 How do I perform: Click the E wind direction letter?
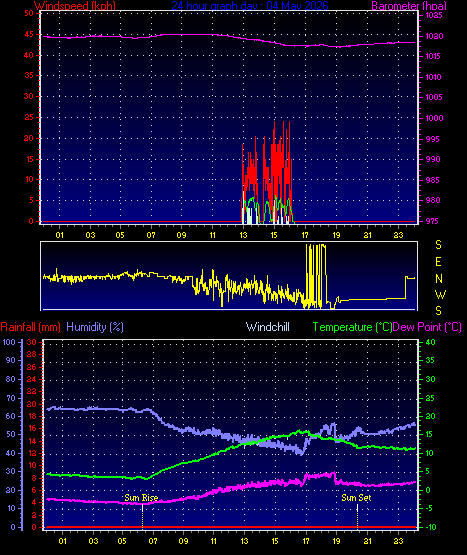[x=438, y=262]
